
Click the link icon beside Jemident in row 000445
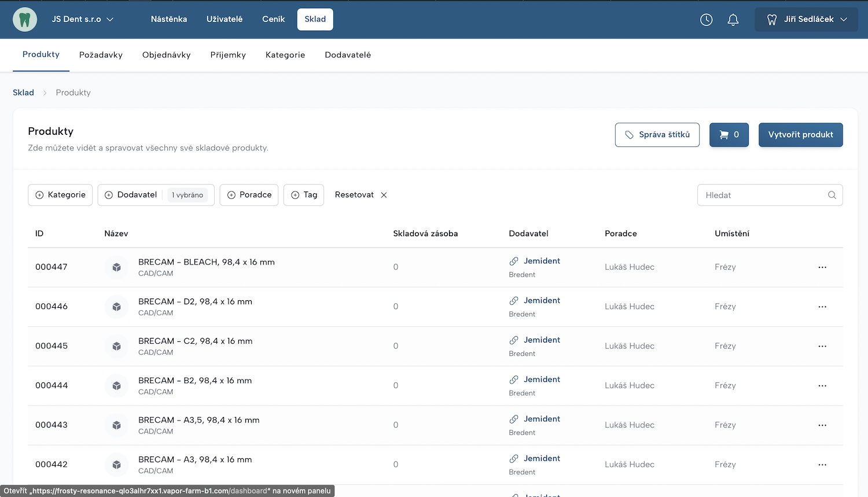pos(514,340)
